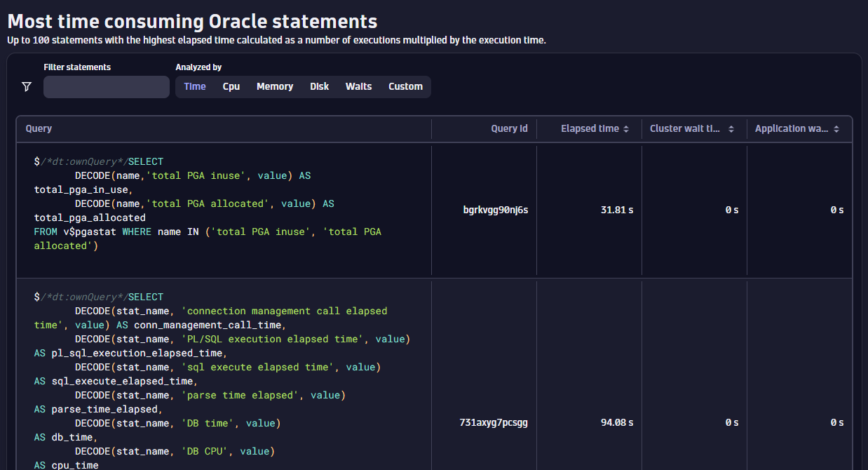This screenshot has height=470, width=868.
Task: Switch to the Disk analysis tab
Action: click(x=320, y=87)
